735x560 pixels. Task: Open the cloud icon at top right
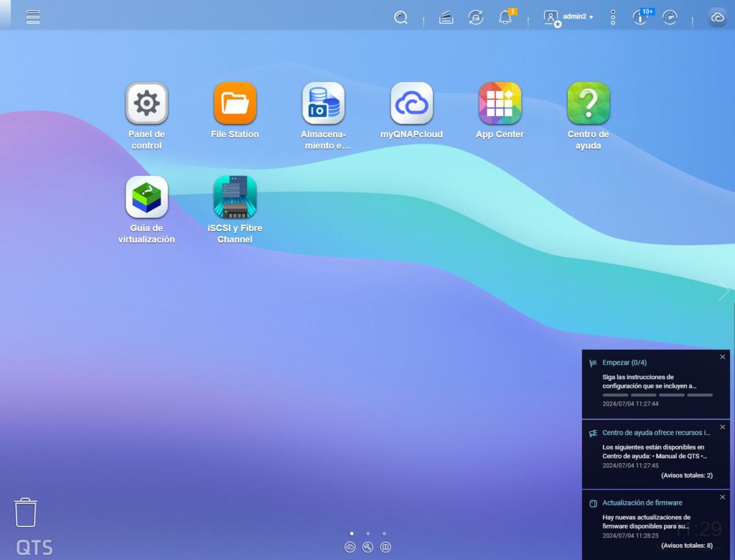(x=717, y=18)
